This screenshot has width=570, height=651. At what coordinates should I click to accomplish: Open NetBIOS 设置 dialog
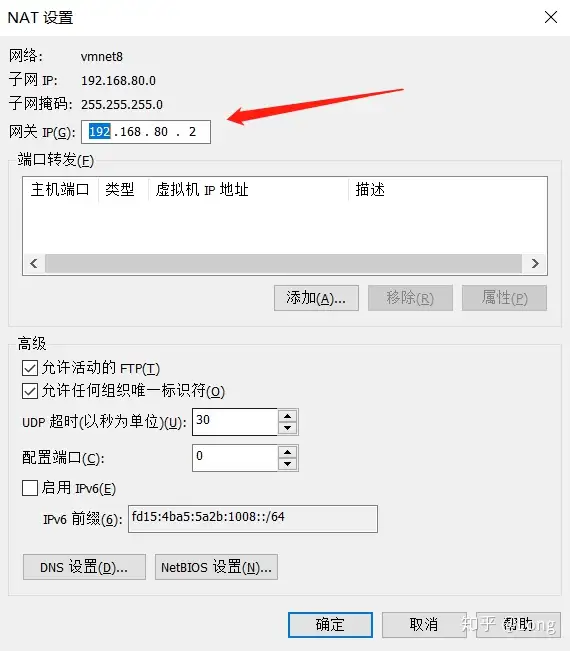[216, 567]
